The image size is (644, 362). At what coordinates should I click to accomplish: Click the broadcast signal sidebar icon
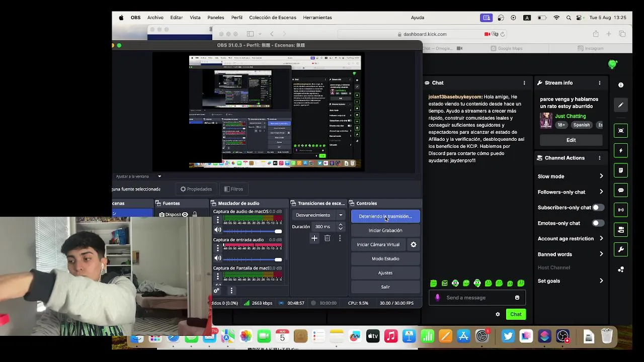point(621,210)
